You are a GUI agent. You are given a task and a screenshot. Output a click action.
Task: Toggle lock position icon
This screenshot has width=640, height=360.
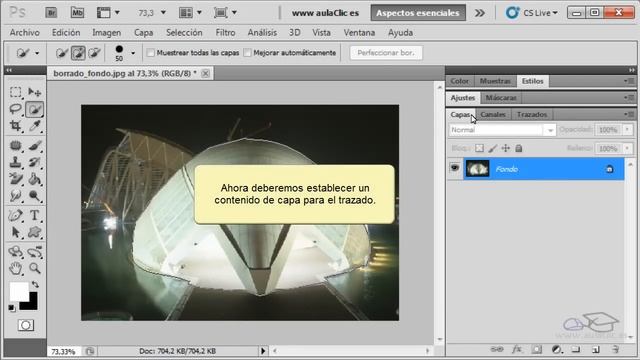pos(506,148)
